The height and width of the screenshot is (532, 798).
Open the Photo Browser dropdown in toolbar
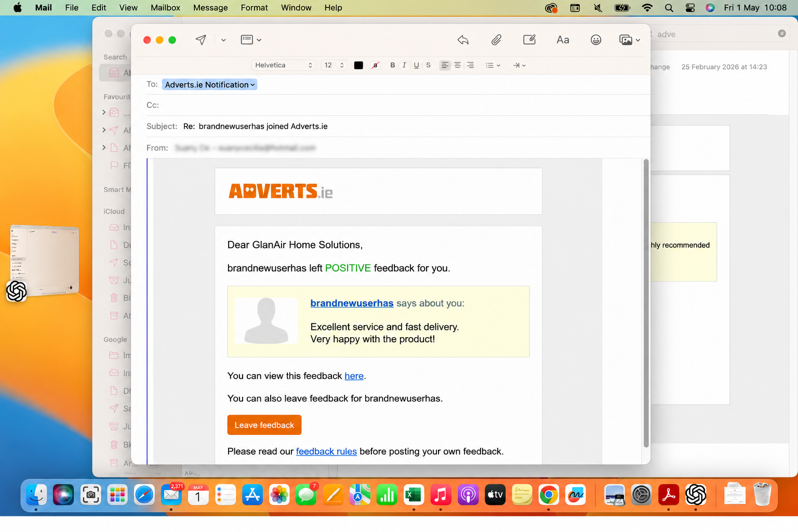(630, 40)
